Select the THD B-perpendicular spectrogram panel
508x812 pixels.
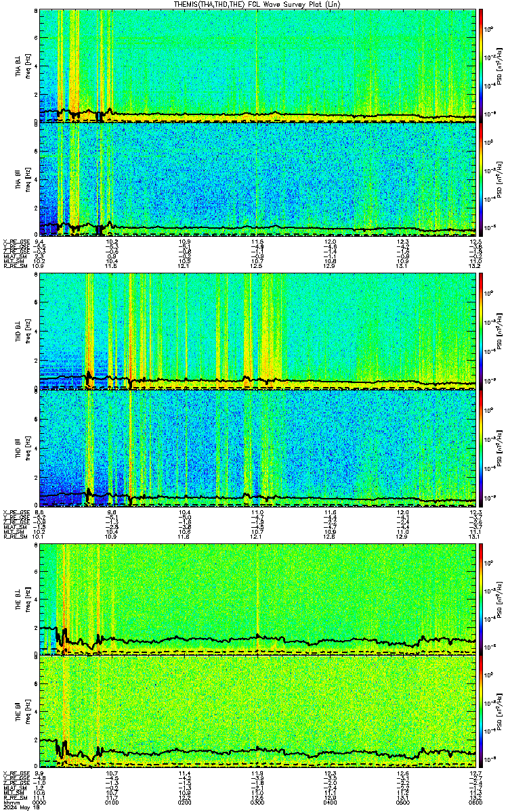pos(257,332)
